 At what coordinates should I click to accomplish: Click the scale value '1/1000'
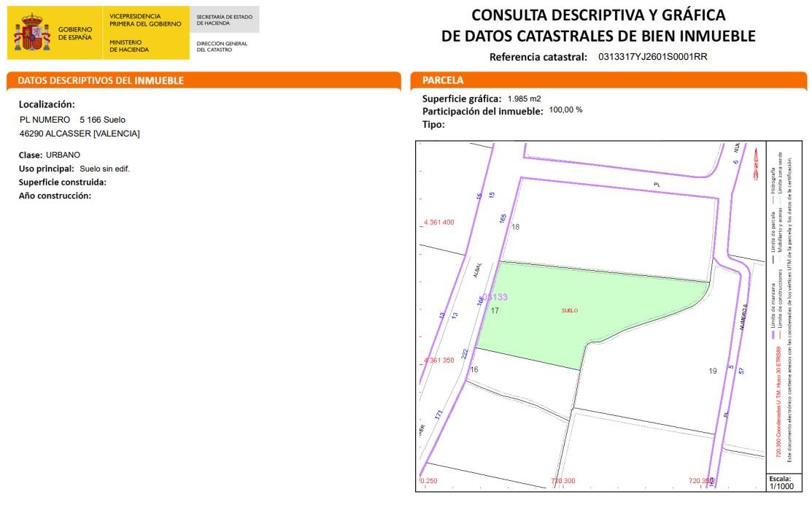point(781,486)
